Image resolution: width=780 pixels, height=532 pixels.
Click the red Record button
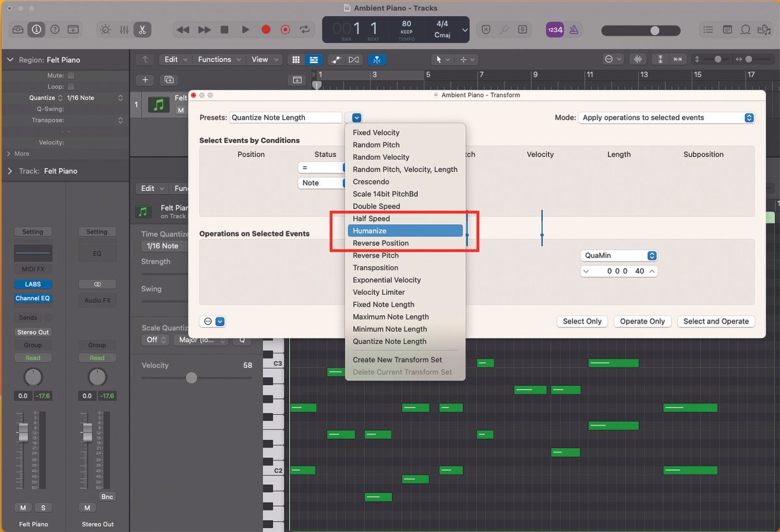click(265, 30)
